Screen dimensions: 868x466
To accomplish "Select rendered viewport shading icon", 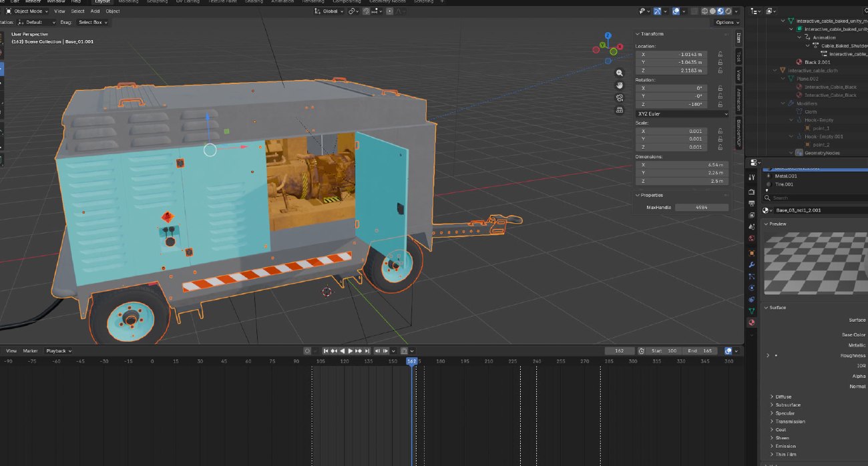I will coord(728,11).
